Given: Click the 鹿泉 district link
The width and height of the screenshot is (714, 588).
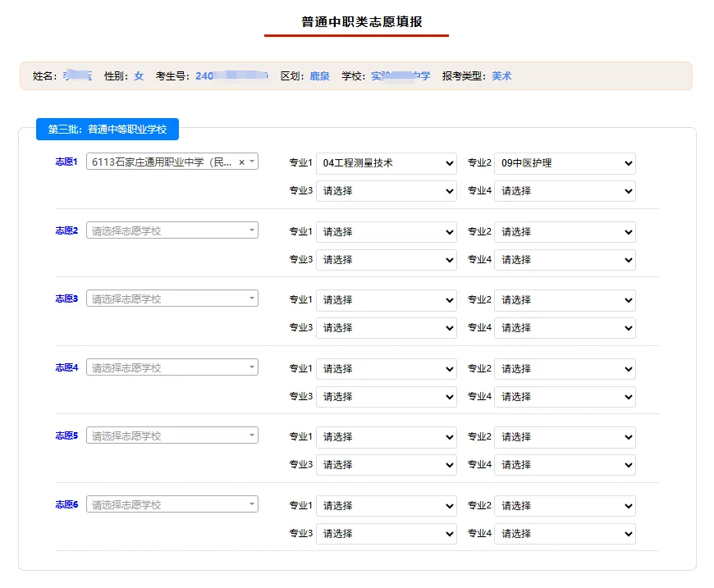Looking at the screenshot, I should (x=320, y=76).
